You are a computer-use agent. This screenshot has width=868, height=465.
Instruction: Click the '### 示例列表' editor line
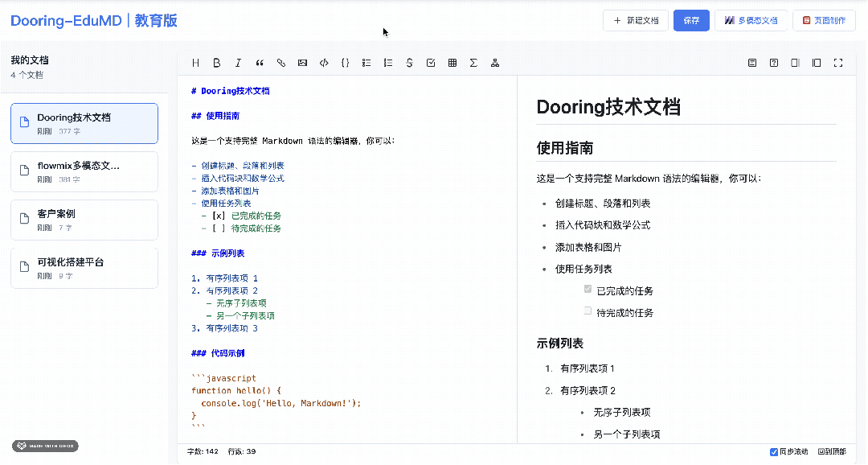pos(218,253)
